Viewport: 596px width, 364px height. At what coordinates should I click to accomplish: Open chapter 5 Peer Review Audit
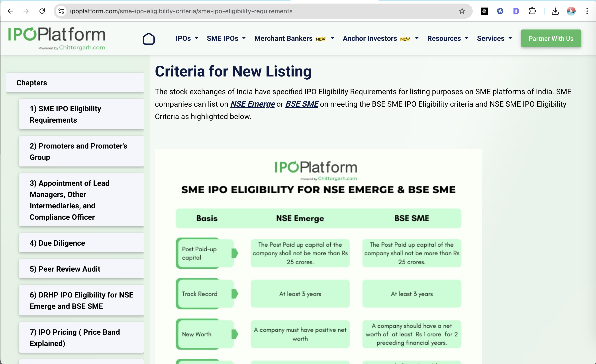(82, 269)
